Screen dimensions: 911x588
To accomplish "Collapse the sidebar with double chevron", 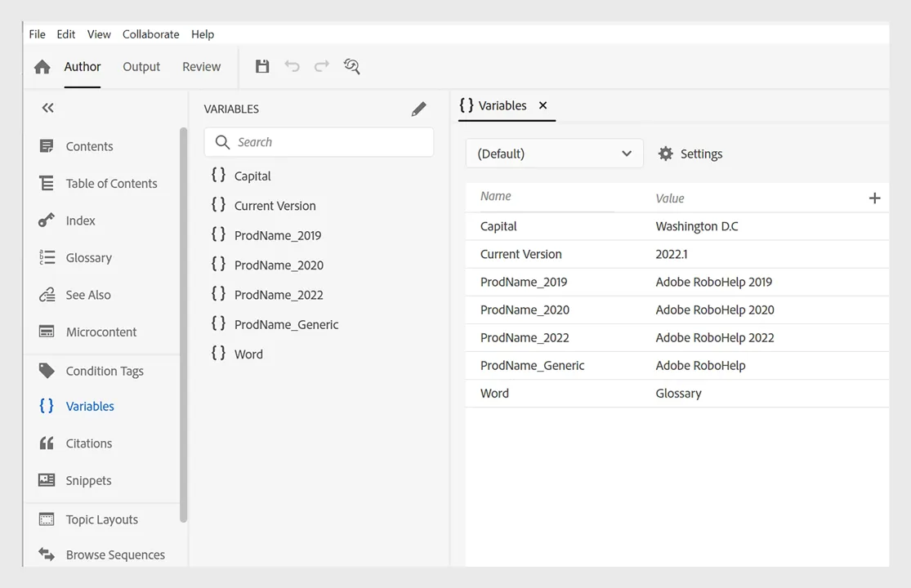I will click(x=47, y=108).
